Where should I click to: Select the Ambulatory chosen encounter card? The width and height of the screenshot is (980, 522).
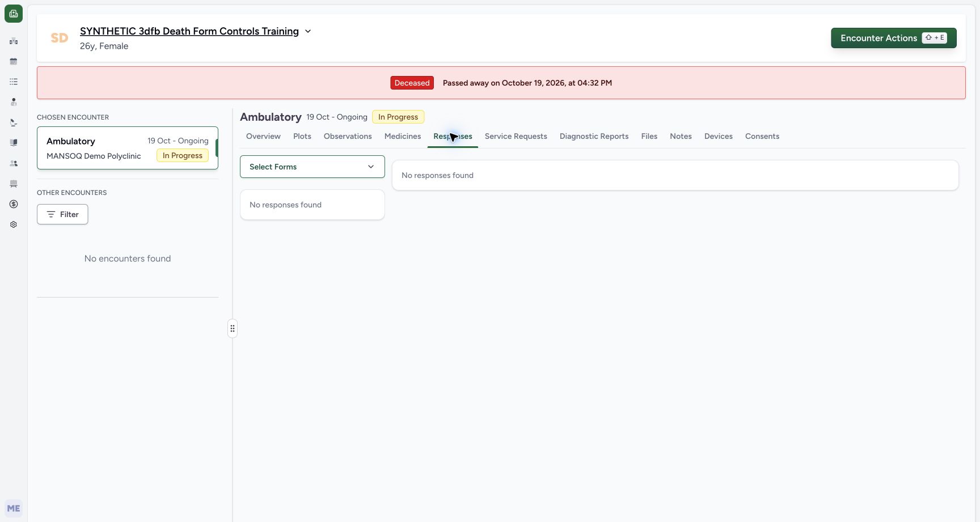tap(128, 148)
